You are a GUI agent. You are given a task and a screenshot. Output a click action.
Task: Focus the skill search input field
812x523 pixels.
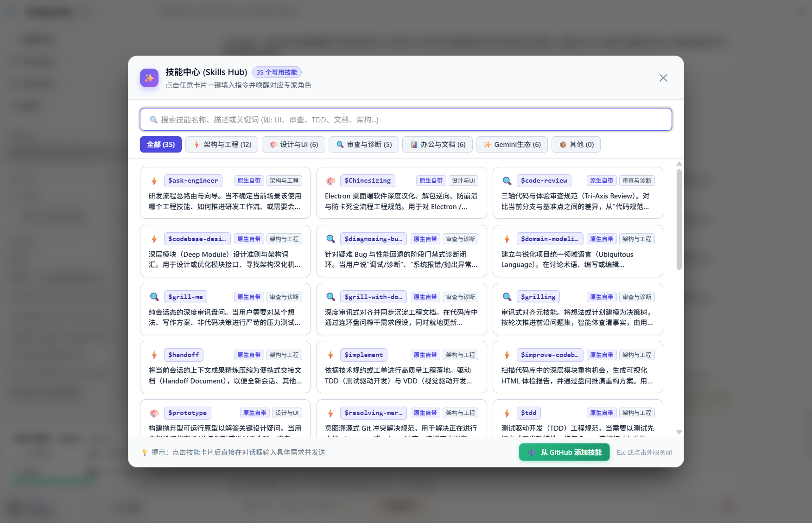point(406,120)
